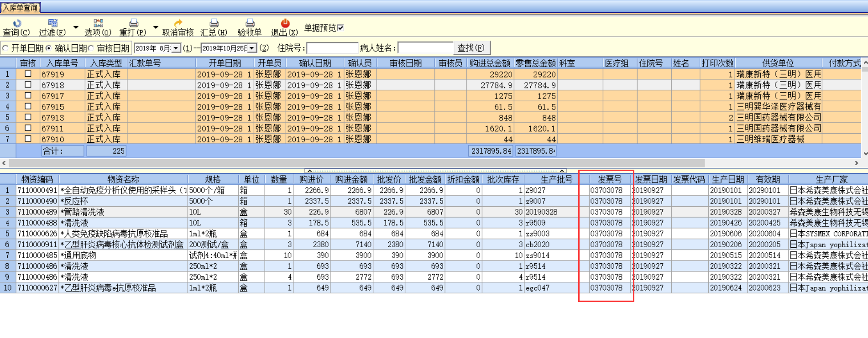Sort by the 发票号 column header
This screenshot has width=868, height=338.
pyautogui.click(x=610, y=179)
